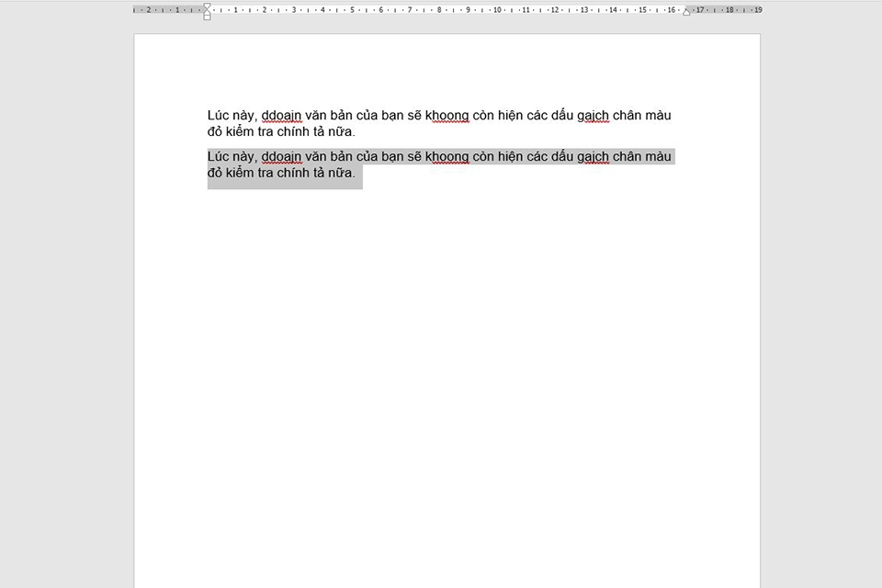Click the 5 mark on horizontal ruler
This screenshot has height=588, width=882.
(352, 10)
